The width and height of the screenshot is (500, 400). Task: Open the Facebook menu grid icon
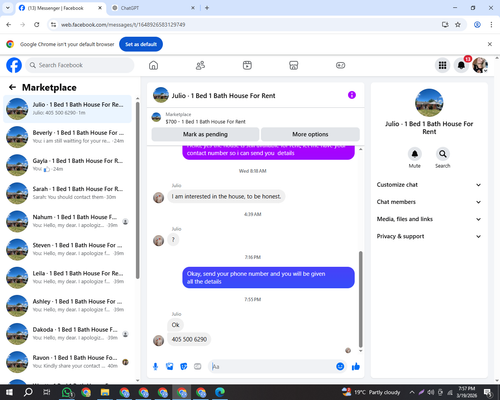point(442,65)
